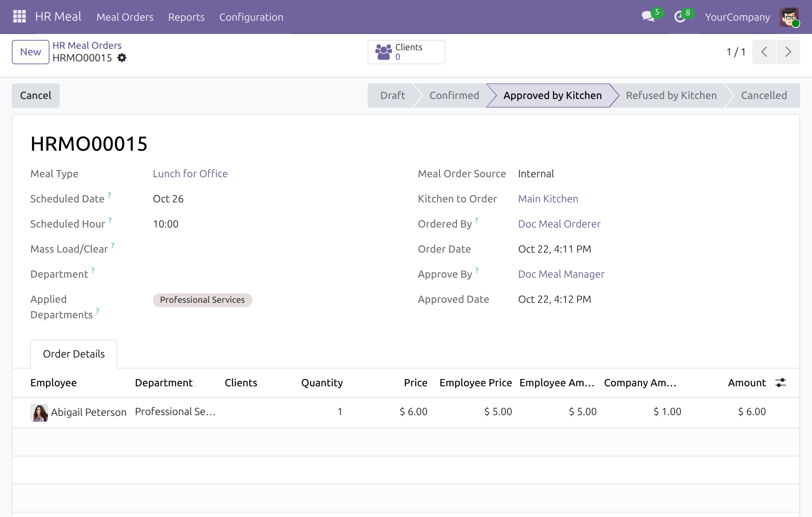Screen dimensions: 812x517
Task: Click the Cancel button
Action: pyautogui.click(x=36, y=96)
